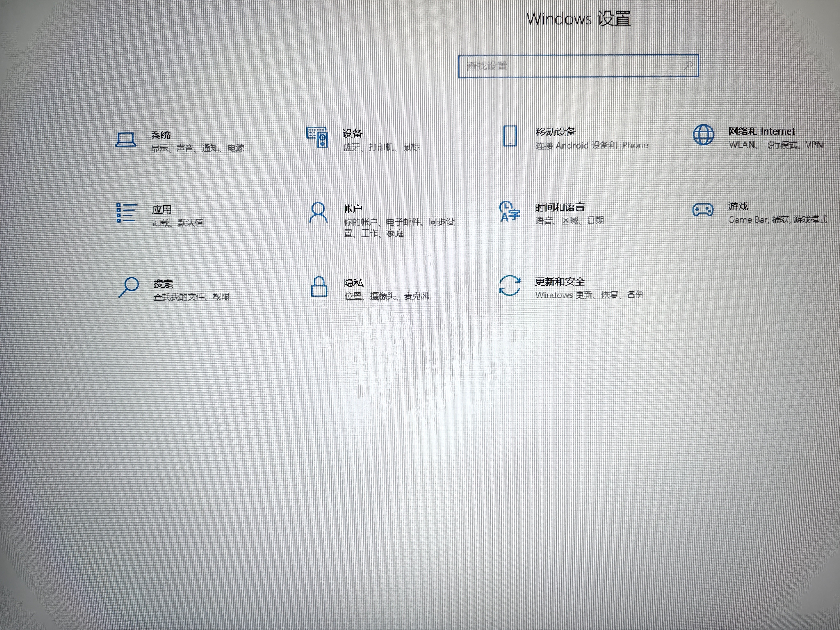
Task: Click the magnifier icon in the search box
Action: point(688,66)
